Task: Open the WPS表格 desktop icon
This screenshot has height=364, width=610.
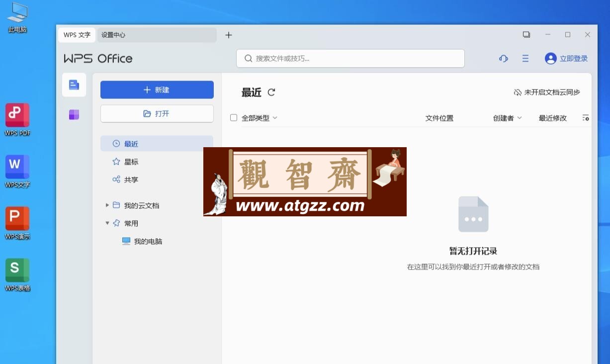Action: (x=17, y=275)
